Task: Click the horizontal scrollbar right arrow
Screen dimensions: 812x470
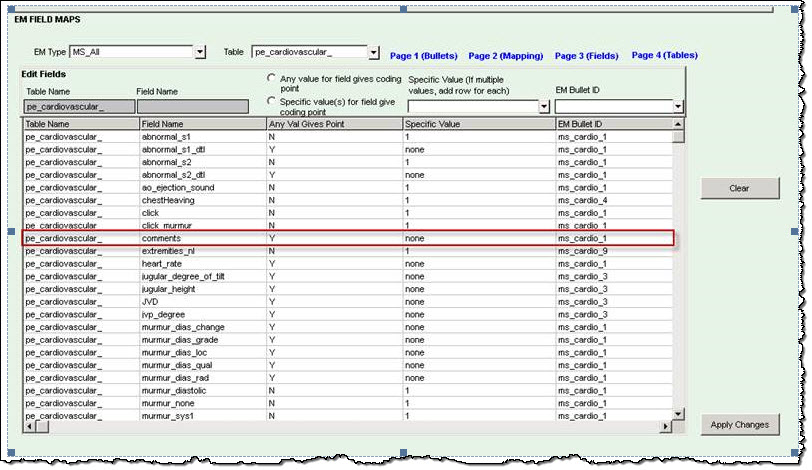Action: [666, 427]
